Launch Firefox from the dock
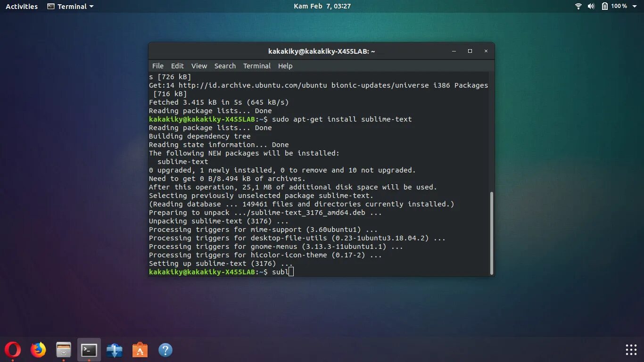 click(38, 350)
